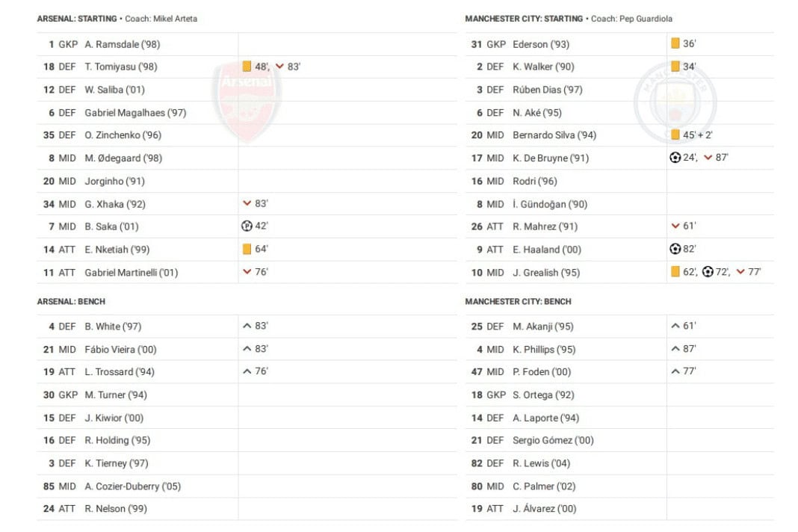Screen dimensions: 798x532
Task: Select the Manchester City: Bench heading
Action: click(x=518, y=302)
